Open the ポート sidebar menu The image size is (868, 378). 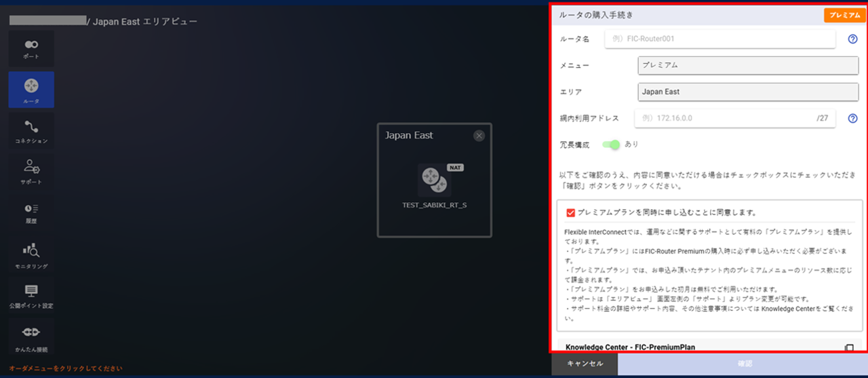coord(31,49)
